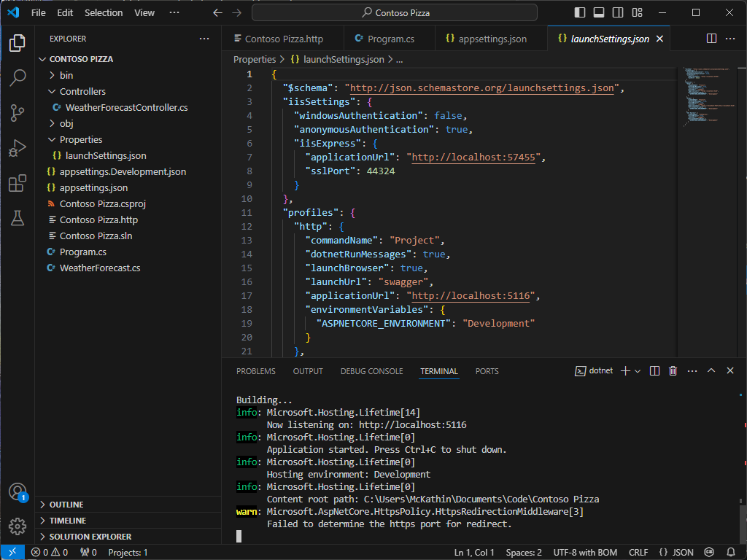This screenshot has height=560, width=747.
Task: Open the View menu
Action: click(144, 13)
